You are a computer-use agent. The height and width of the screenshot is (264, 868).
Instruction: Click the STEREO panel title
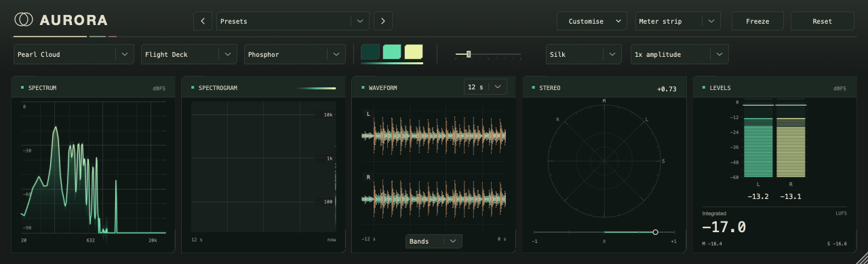click(549, 88)
